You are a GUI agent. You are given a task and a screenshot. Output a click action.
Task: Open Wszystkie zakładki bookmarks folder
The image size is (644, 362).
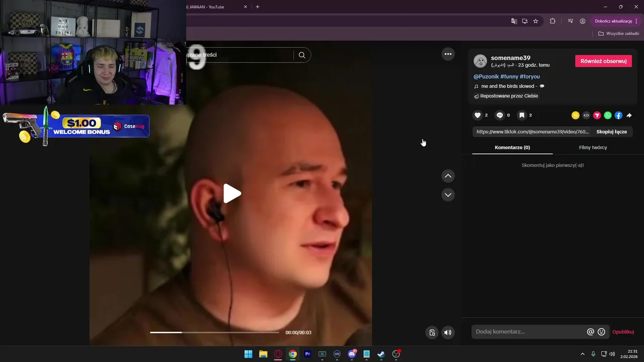(x=619, y=34)
